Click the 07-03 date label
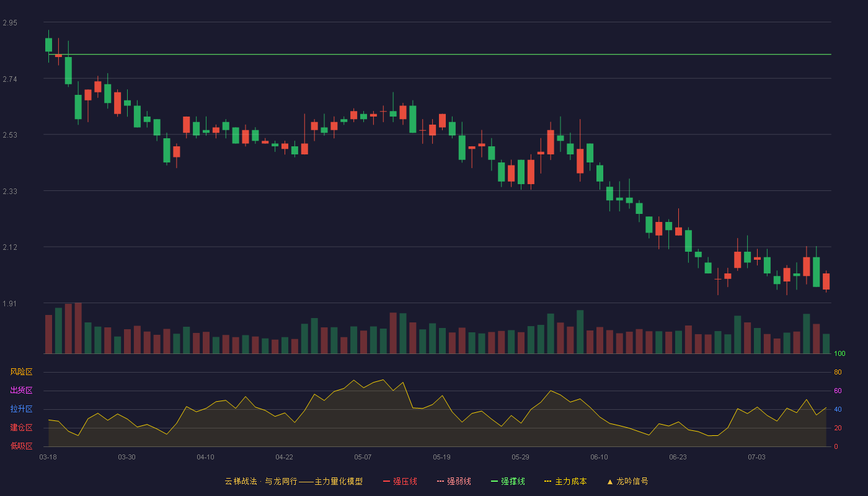The height and width of the screenshot is (496, 868). 756,457
